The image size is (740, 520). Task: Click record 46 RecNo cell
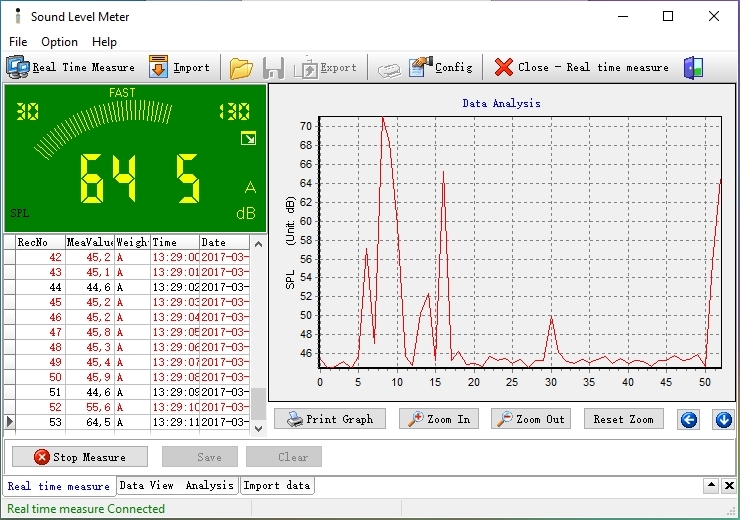pyautogui.click(x=40, y=317)
